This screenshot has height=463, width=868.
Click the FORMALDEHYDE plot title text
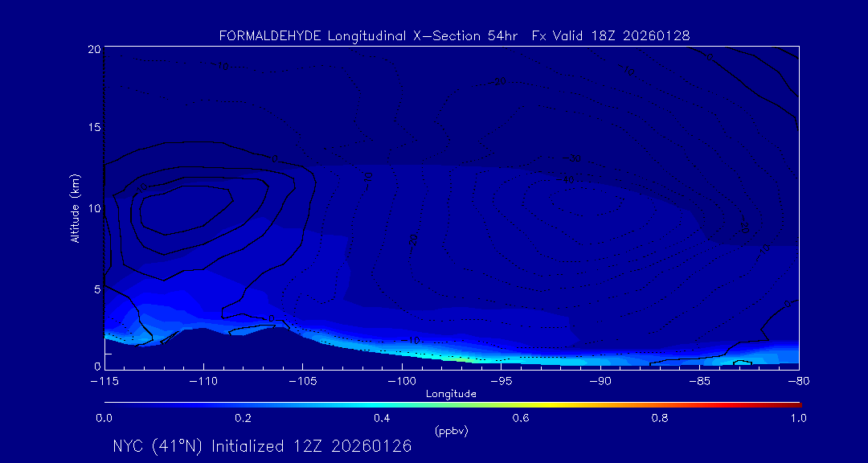coord(454,36)
